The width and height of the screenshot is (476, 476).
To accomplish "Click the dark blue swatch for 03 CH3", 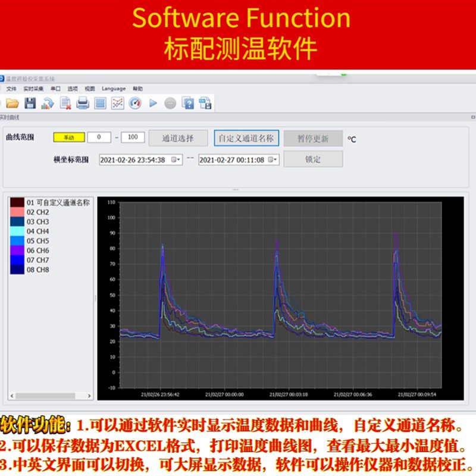I will 17,221.
